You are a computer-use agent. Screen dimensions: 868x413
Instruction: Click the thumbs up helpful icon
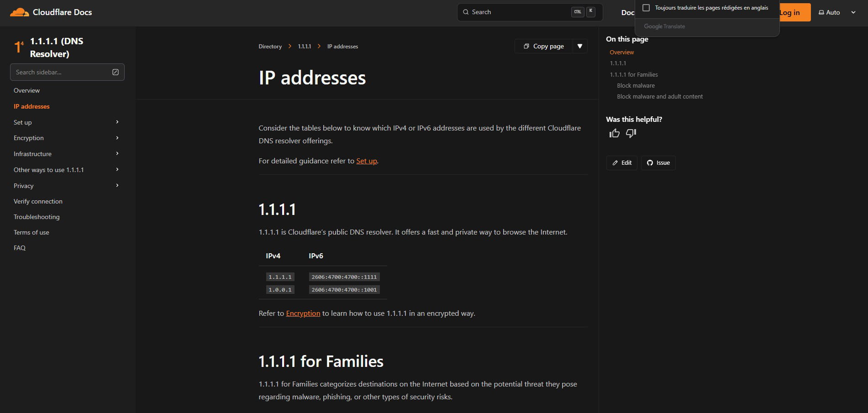tap(614, 133)
